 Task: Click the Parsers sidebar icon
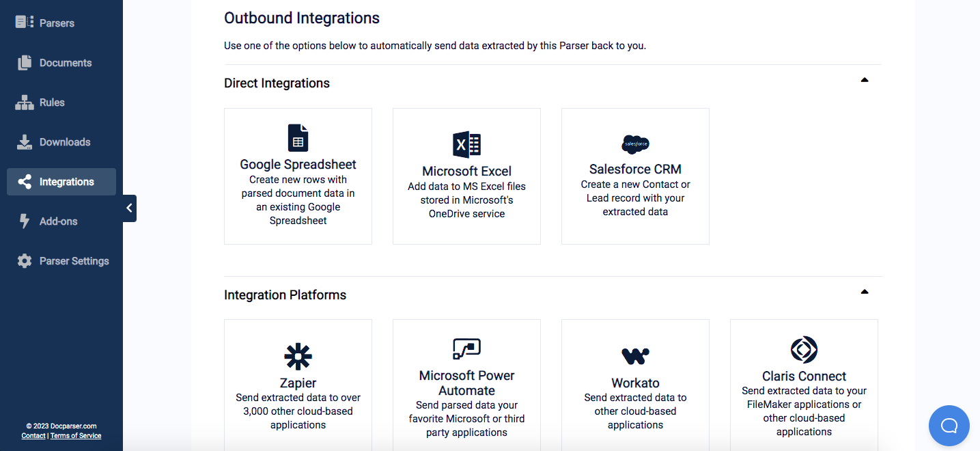coord(25,23)
